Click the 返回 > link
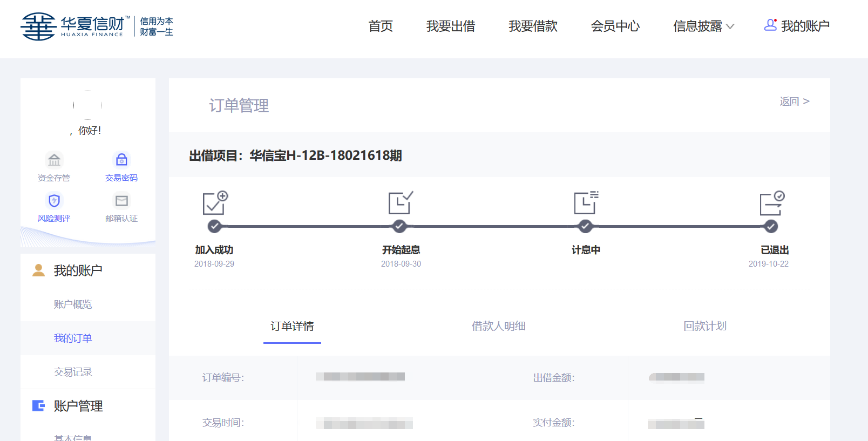This screenshot has height=441, width=868. (795, 101)
